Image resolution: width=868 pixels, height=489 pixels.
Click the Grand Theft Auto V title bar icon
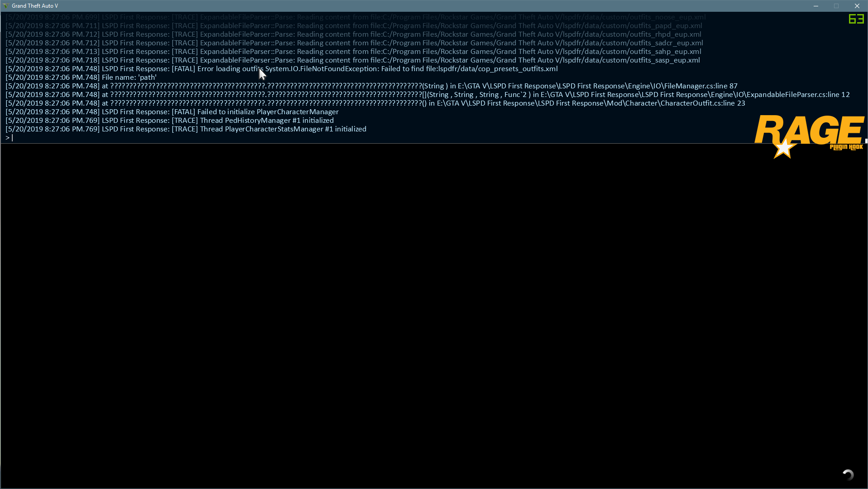pos(6,6)
